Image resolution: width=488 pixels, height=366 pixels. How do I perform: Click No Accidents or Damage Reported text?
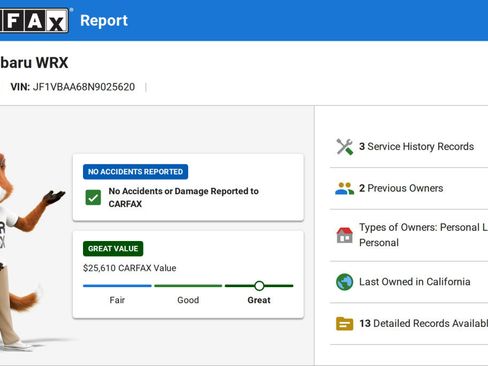184,197
